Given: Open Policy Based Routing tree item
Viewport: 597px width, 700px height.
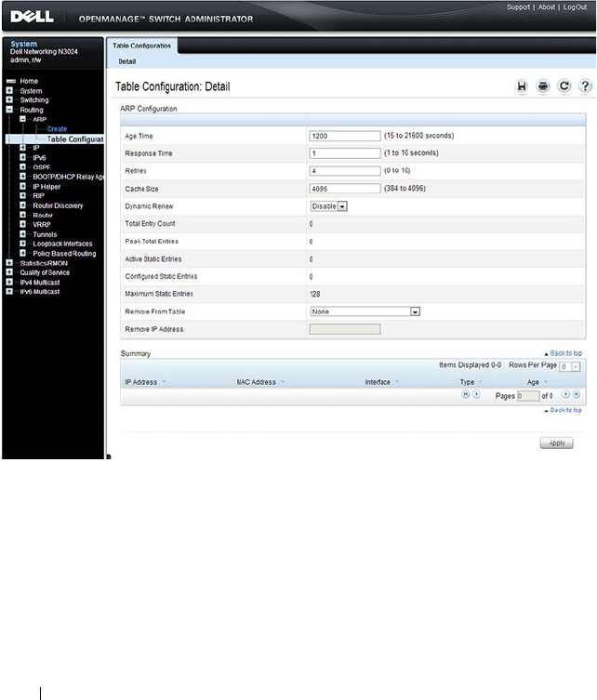Looking at the screenshot, I should (64, 254).
